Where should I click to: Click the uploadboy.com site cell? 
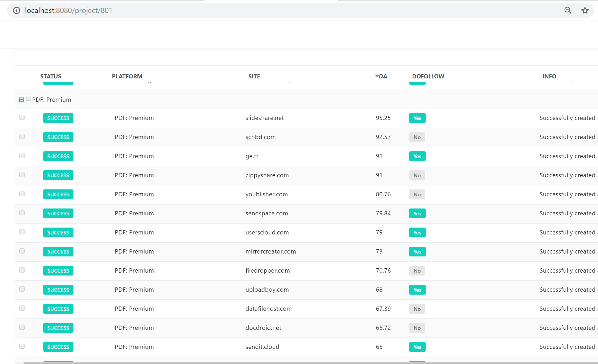(x=267, y=290)
